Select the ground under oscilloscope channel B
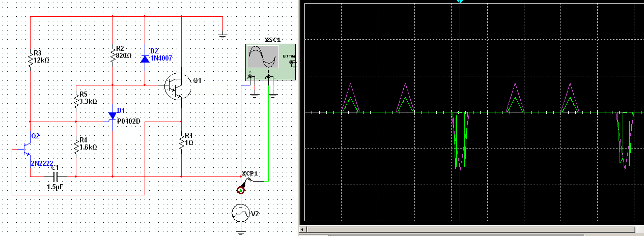 (x=273, y=95)
